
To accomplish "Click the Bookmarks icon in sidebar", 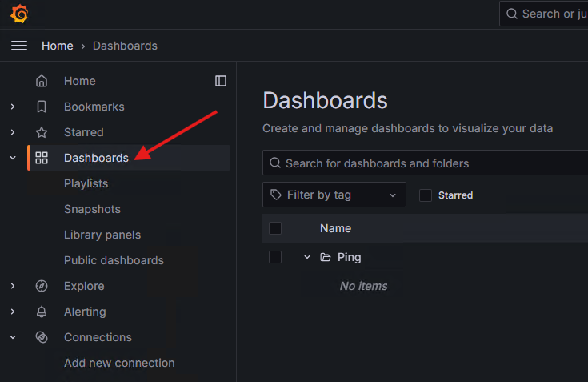I will point(42,107).
